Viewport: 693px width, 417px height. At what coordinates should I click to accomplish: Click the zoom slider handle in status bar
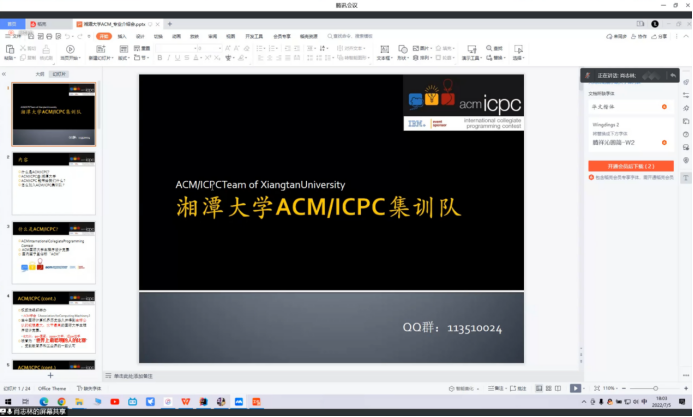click(655, 388)
